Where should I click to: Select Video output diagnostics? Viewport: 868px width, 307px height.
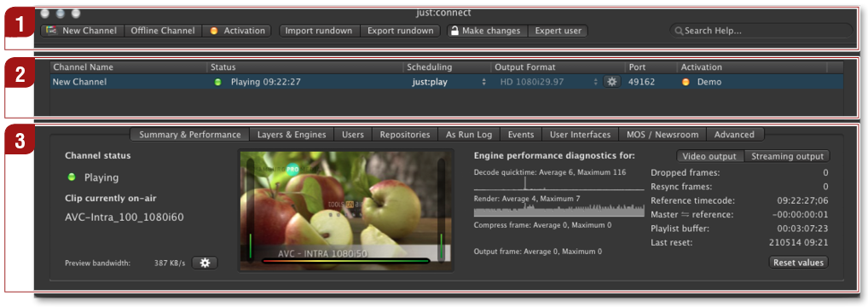click(x=709, y=156)
